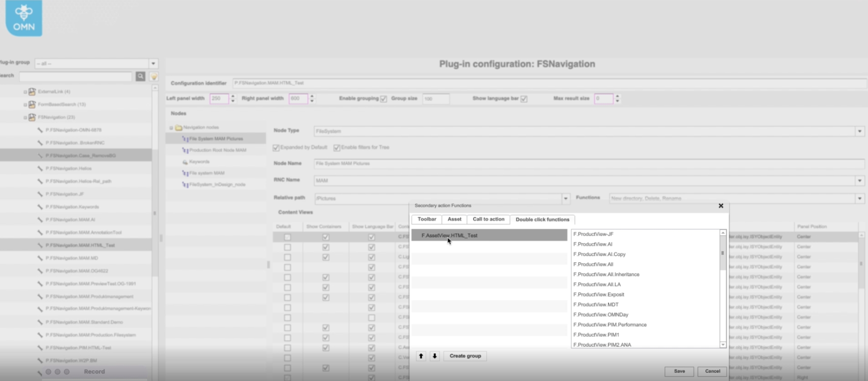Open the Node Type dropdown
Viewport: 868px width, 381px height.
860,131
